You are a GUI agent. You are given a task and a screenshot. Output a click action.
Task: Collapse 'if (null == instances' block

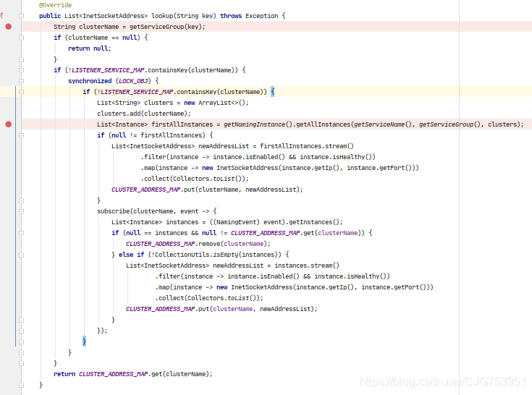[22, 233]
